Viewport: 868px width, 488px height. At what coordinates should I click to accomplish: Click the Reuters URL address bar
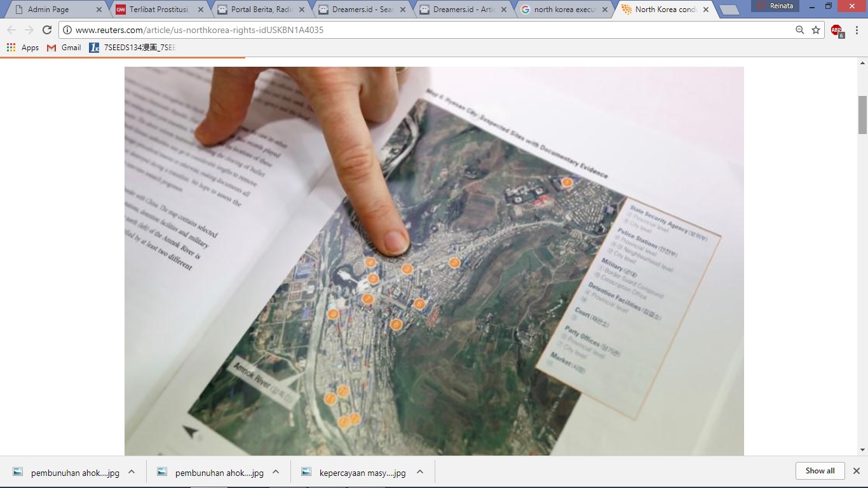pos(432,30)
